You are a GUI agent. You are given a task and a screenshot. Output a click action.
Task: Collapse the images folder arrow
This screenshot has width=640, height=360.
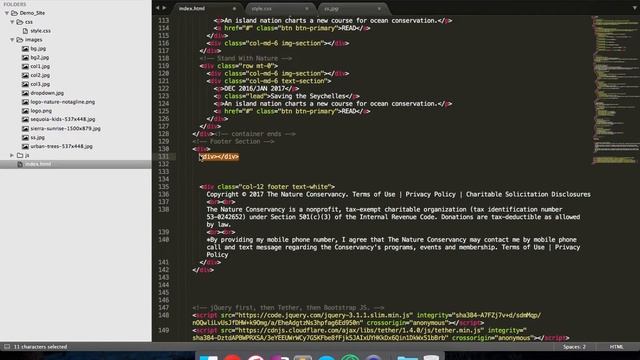[x=12, y=40]
